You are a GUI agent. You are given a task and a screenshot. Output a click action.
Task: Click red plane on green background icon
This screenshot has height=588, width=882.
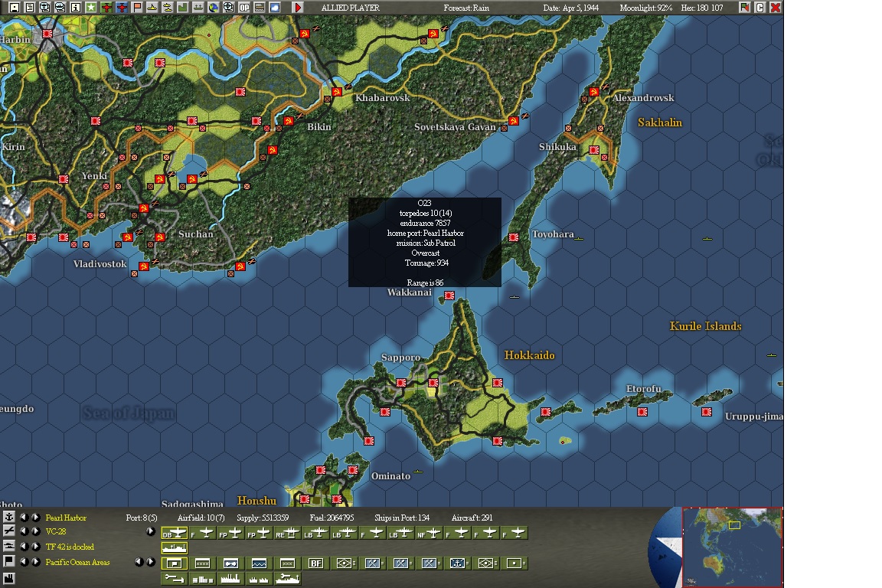[106, 8]
